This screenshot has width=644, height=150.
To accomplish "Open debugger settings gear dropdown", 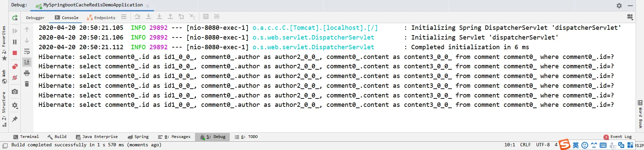I will [15, 105].
